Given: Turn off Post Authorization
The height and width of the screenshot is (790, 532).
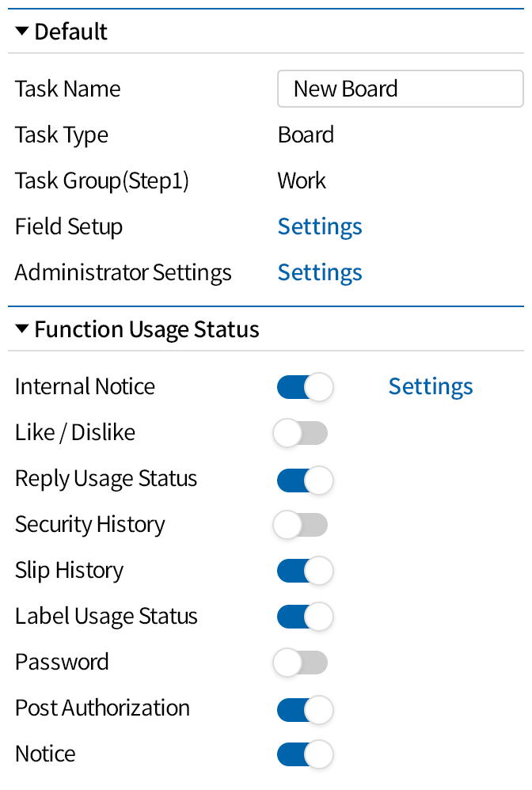Looking at the screenshot, I should tap(305, 708).
